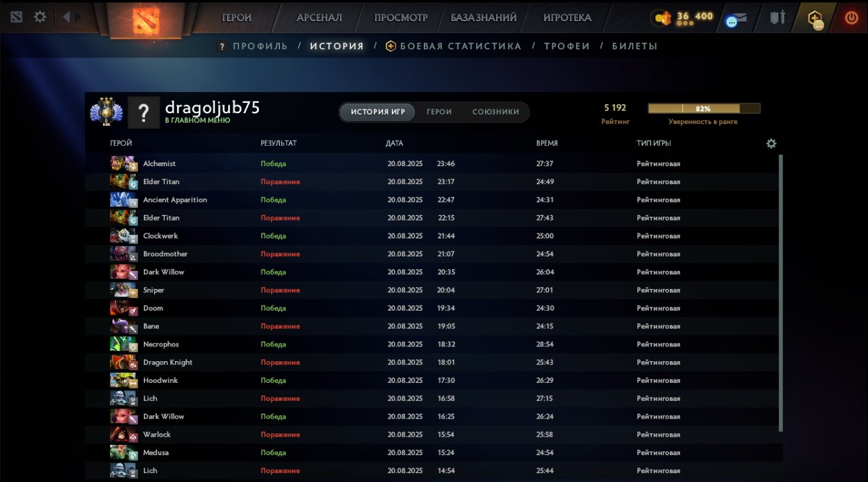Open the АРСЕНАЛ main menu tab

click(x=319, y=17)
